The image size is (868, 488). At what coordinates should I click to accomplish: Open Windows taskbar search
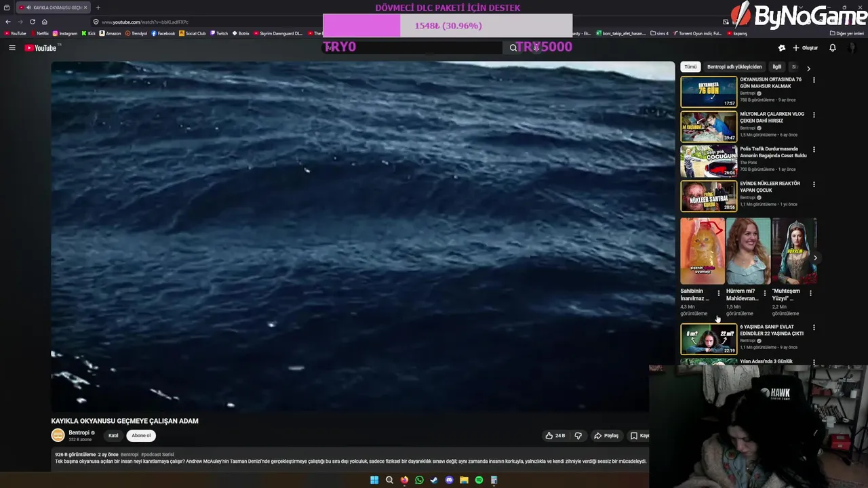pyautogui.click(x=389, y=480)
